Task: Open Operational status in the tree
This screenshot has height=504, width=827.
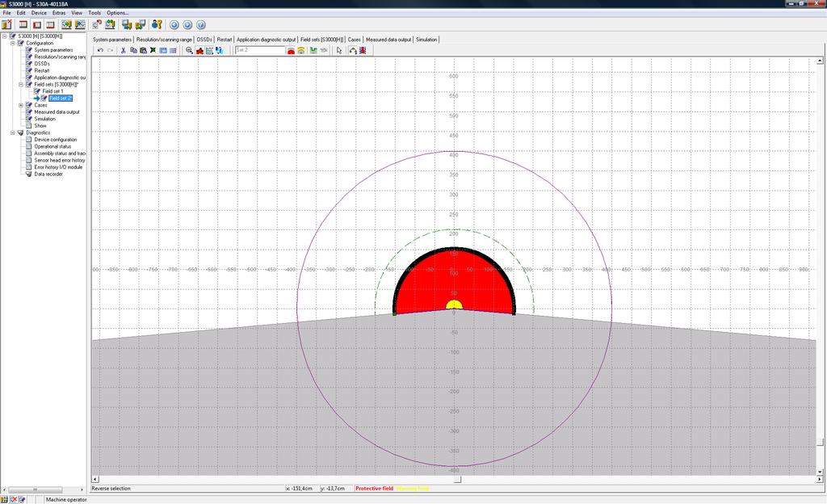Action: click(x=52, y=146)
